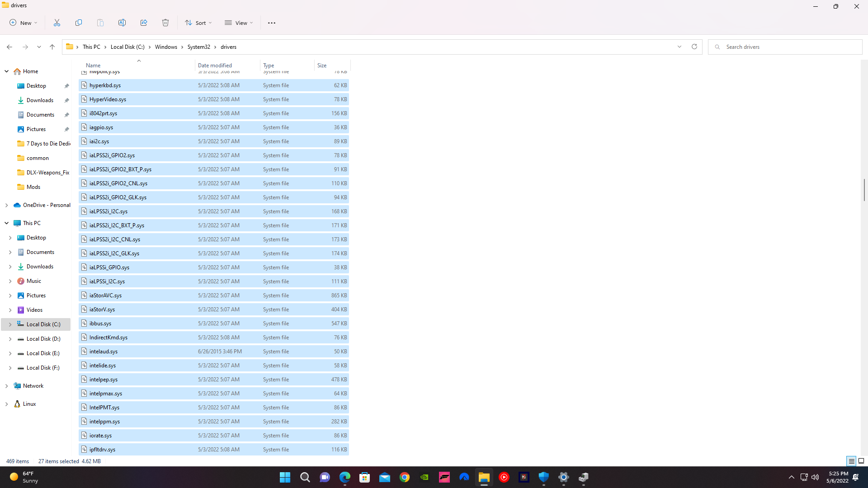Screen dimensions: 868x488
Task: Switch to large thumbnails view
Action: pos(862,461)
